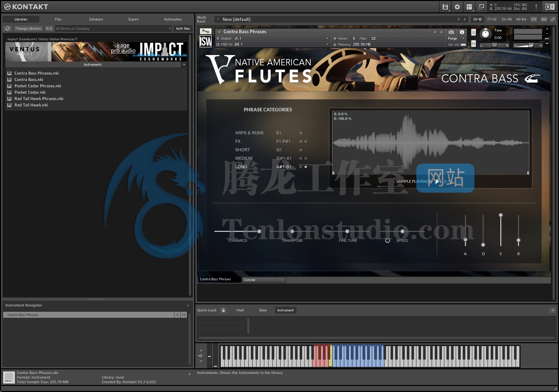
Task: Minimize the instrument with the minus icon
Action: (547, 34)
